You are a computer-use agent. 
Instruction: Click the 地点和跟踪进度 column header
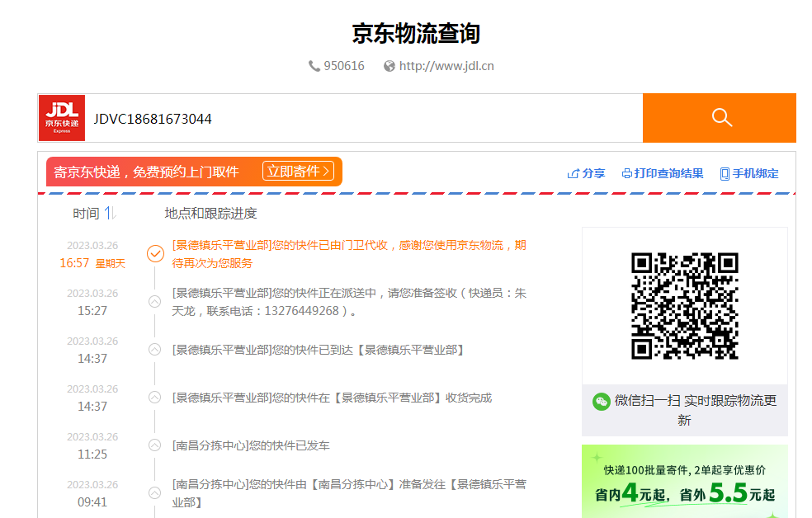point(210,213)
